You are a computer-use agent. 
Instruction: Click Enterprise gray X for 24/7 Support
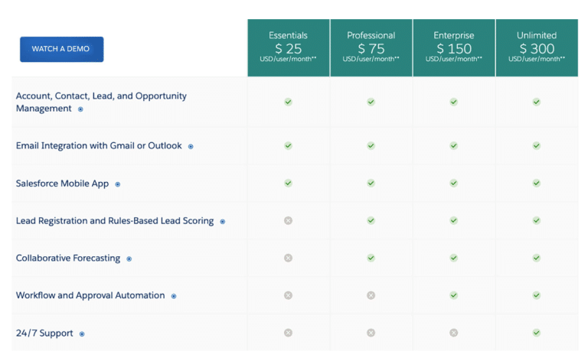click(454, 333)
